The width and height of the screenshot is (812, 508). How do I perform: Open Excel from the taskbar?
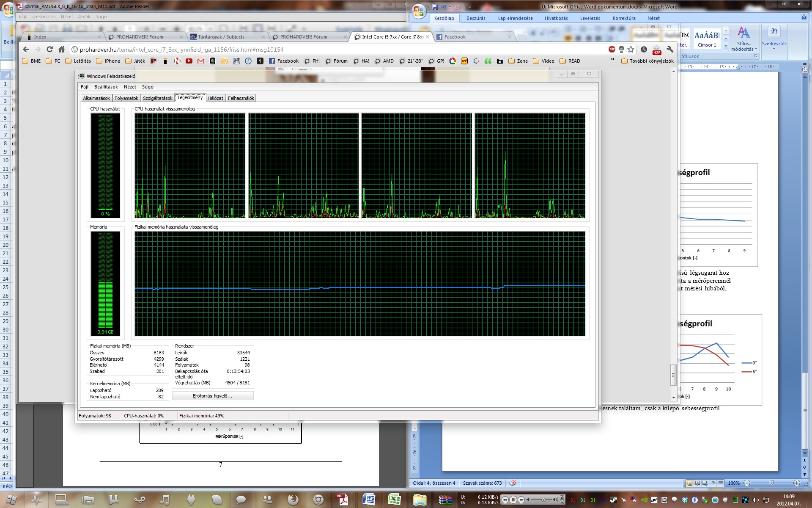(x=395, y=500)
